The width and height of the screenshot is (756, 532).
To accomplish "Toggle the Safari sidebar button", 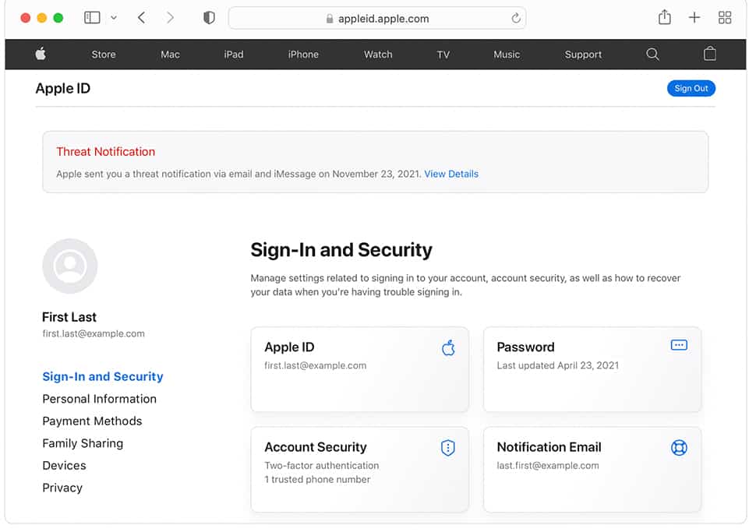I will click(x=92, y=18).
